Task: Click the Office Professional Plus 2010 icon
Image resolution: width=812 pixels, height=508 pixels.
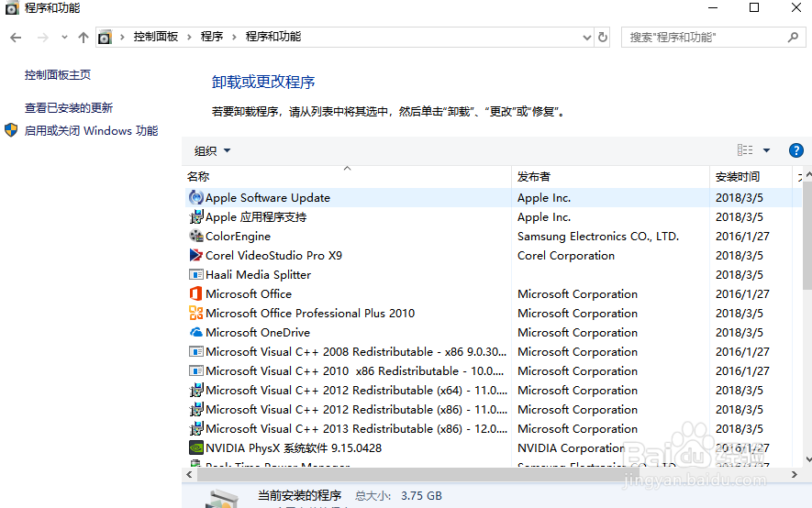Action: [x=195, y=313]
